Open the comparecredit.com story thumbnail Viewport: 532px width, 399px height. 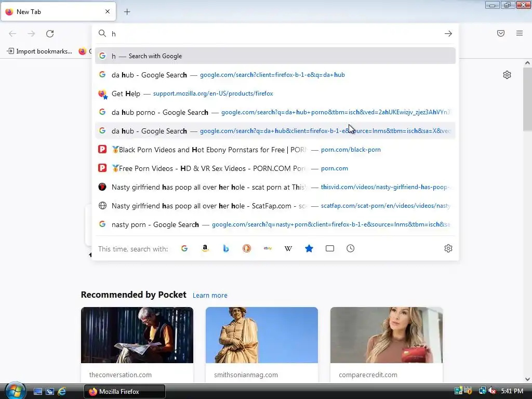(387, 335)
